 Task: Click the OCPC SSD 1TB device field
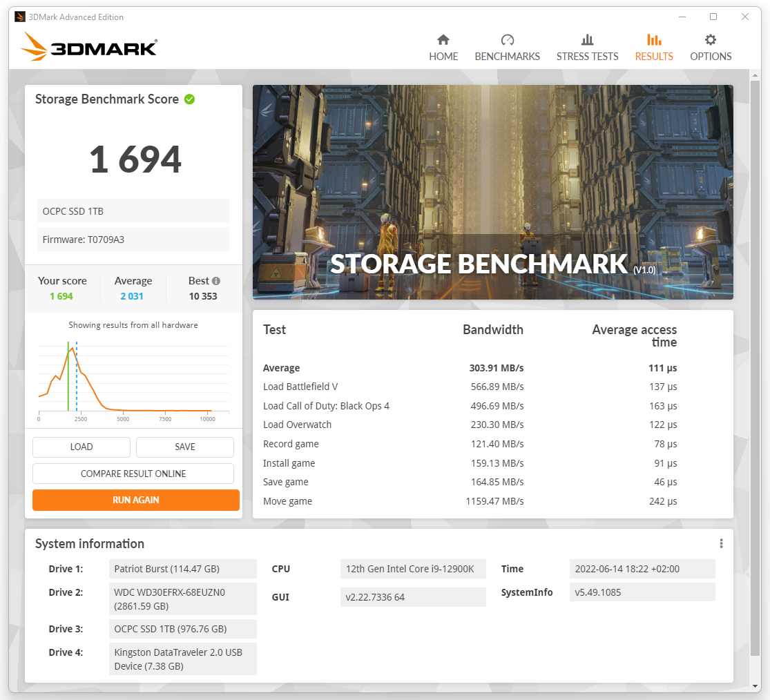[x=133, y=211]
